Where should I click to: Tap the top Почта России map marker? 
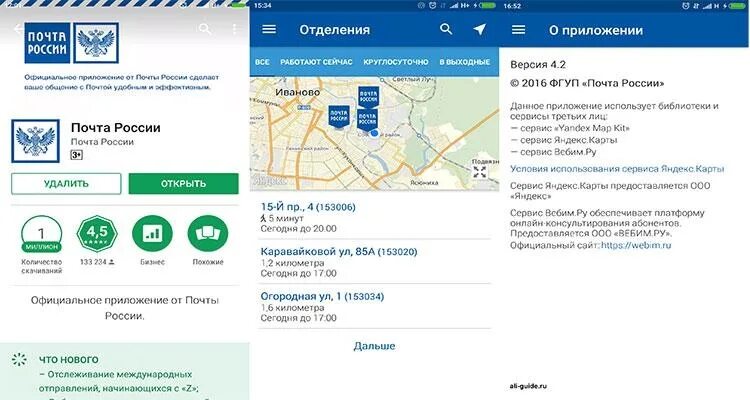pos(368,97)
